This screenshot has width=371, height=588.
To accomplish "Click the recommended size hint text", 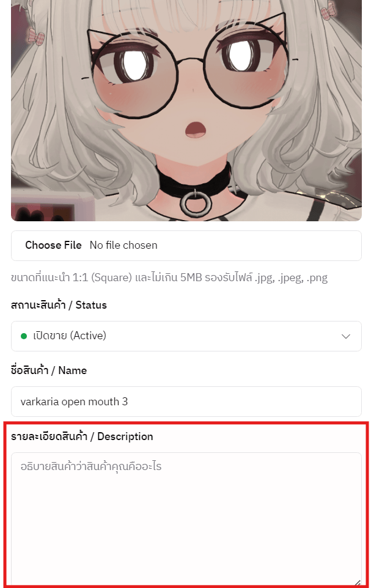I will click(169, 277).
